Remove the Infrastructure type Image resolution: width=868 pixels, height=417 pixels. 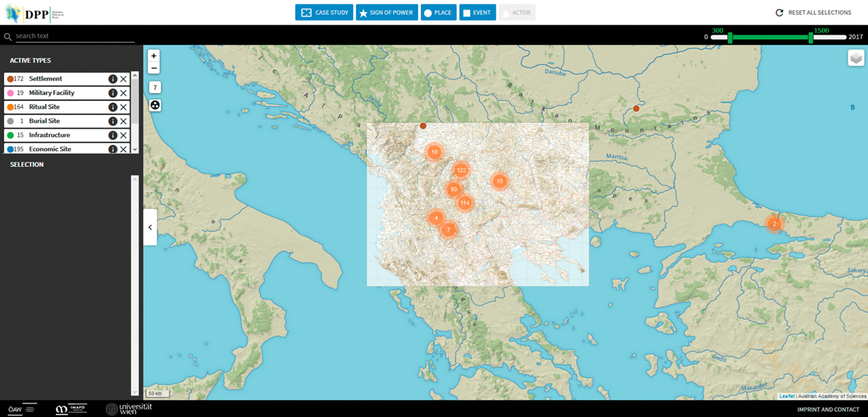click(123, 135)
